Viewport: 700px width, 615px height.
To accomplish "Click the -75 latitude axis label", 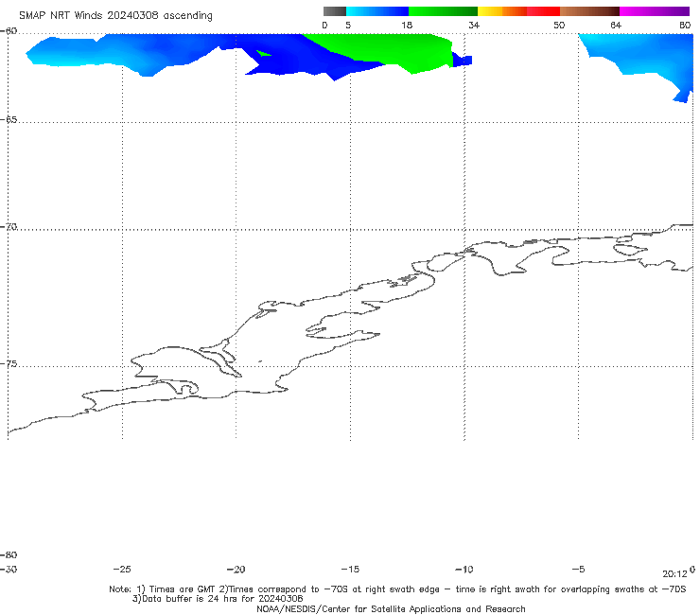I will tap(9, 364).
